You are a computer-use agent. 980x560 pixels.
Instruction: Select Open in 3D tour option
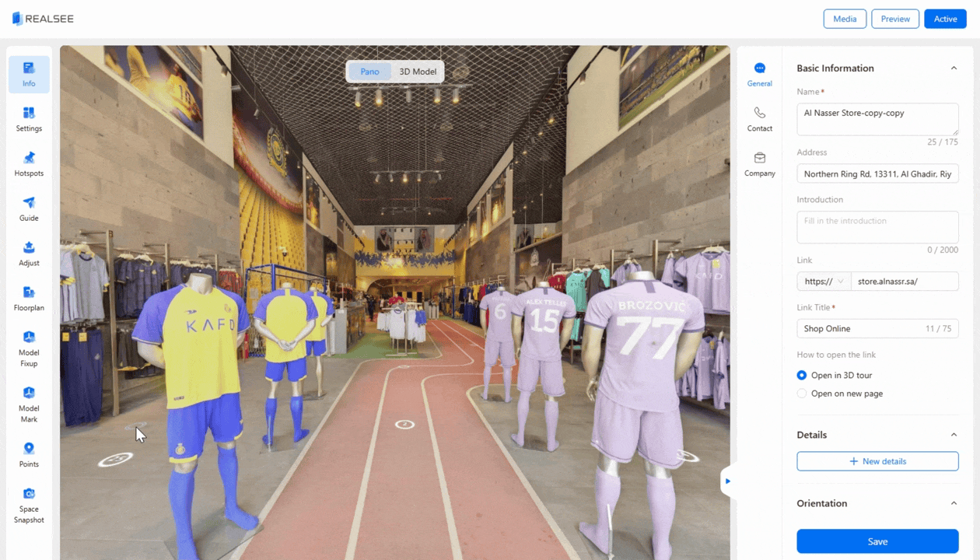tap(802, 375)
